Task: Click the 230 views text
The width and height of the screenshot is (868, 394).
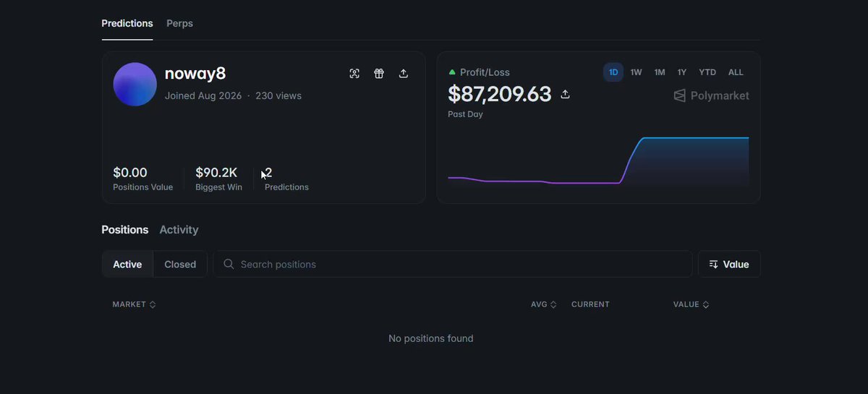Action: 278,95
